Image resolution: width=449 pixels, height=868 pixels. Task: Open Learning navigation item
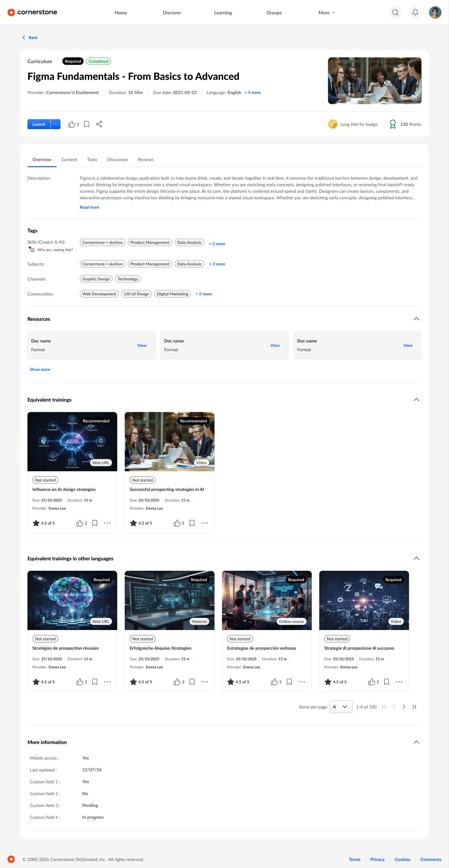pos(223,13)
